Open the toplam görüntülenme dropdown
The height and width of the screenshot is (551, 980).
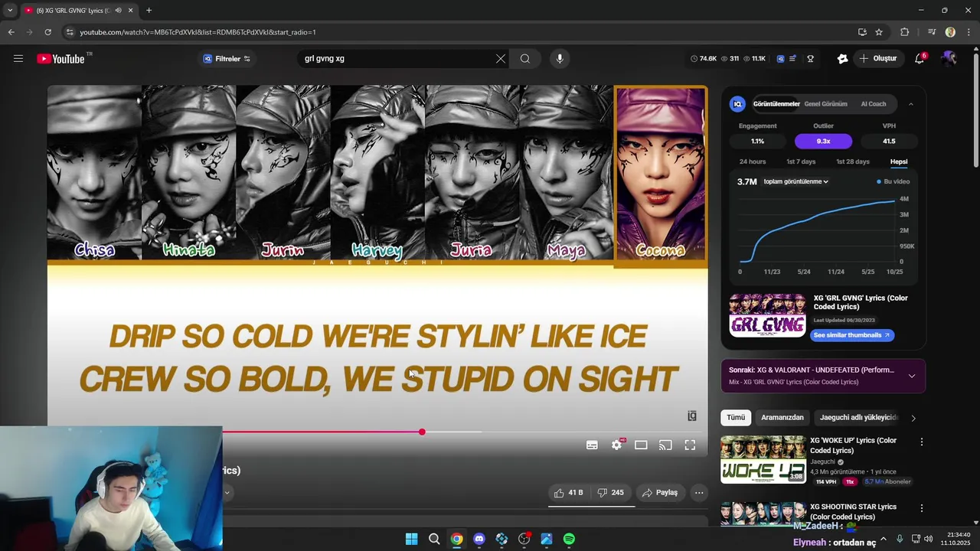tap(795, 182)
